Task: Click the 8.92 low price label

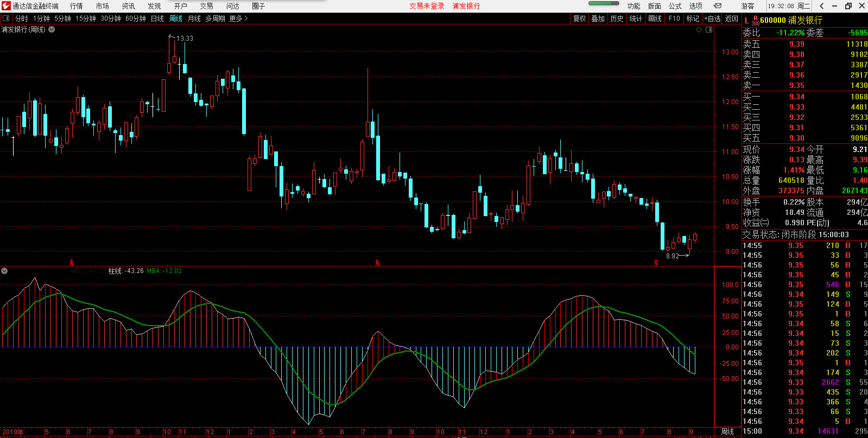Action: pyautogui.click(x=673, y=256)
